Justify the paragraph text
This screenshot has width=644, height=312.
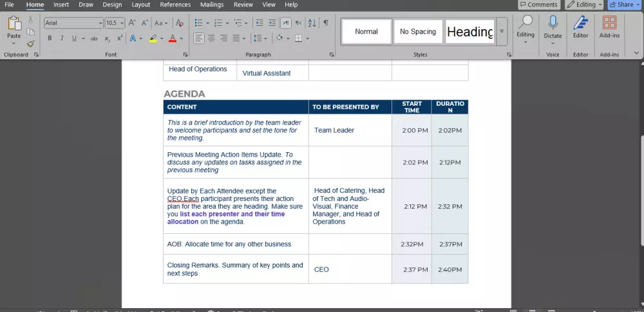tap(236, 38)
